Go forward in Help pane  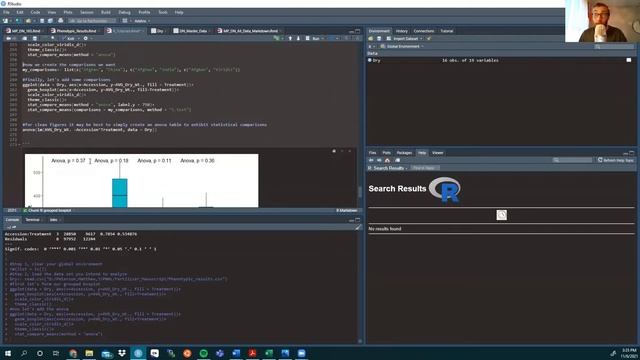(379, 160)
